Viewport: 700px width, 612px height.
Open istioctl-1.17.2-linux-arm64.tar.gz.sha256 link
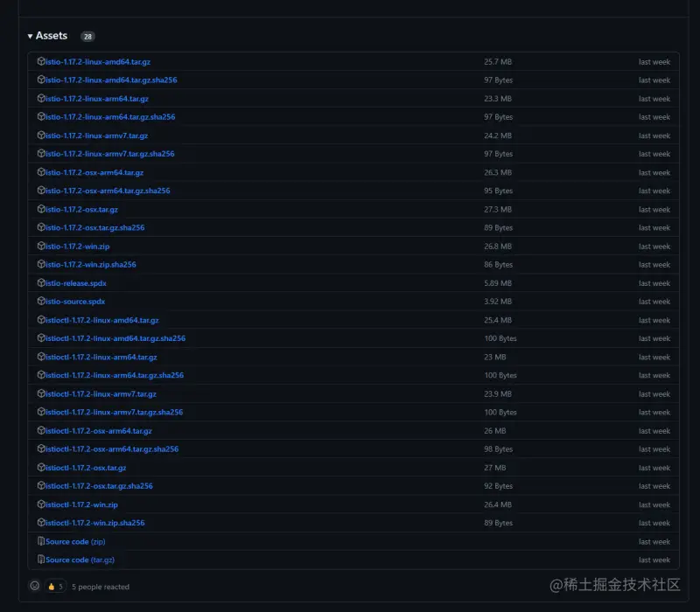tap(115, 377)
